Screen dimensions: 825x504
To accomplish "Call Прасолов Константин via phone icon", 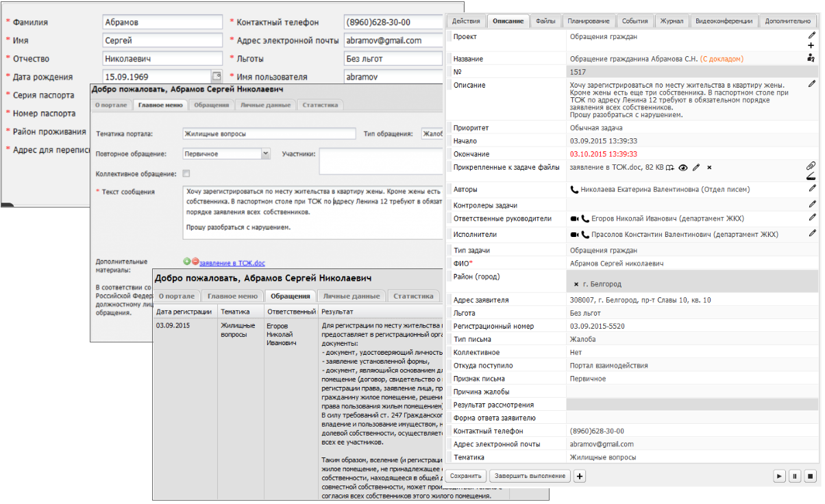I will 585,234.
